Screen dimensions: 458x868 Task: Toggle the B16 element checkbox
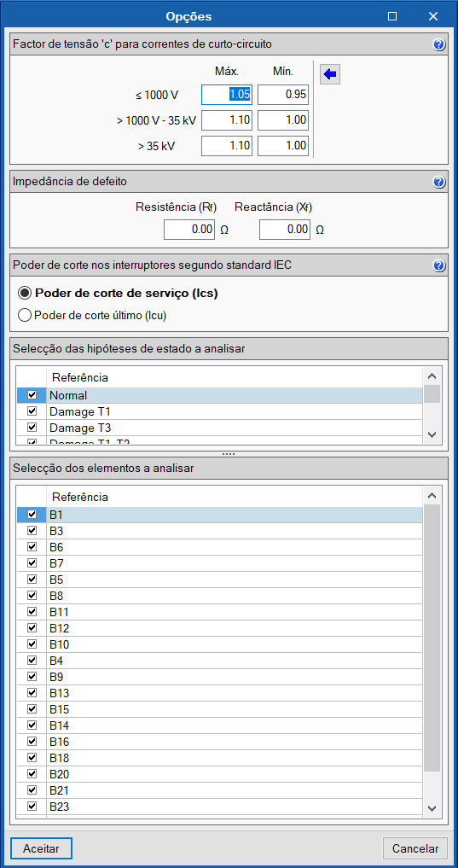pyautogui.click(x=32, y=741)
